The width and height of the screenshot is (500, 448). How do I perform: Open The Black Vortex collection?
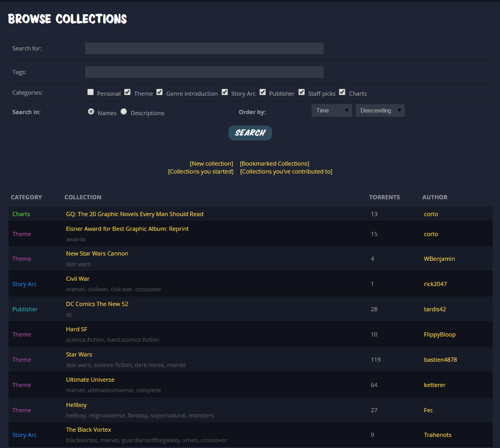tap(88, 430)
